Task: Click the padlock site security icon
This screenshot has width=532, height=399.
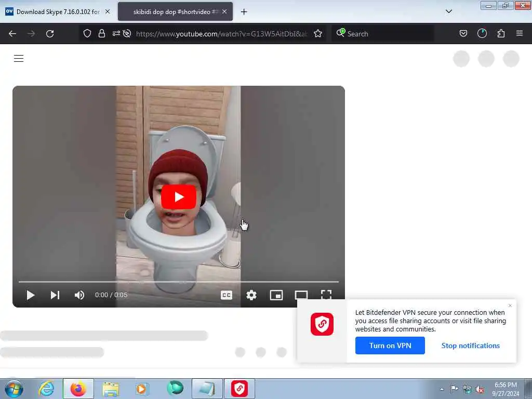Action: [101, 33]
